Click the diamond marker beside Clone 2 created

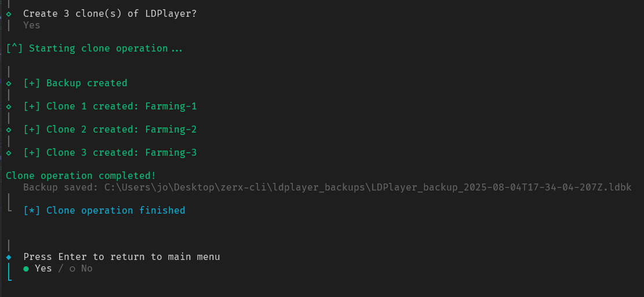9,130
